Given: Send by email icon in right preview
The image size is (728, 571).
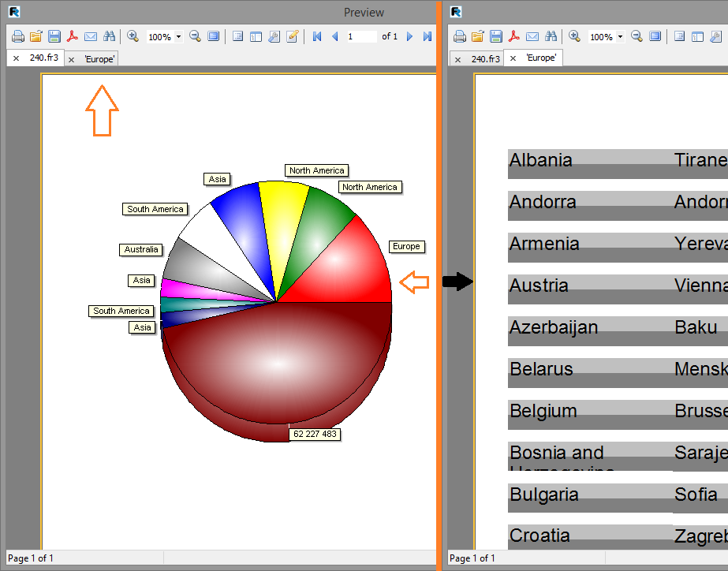Looking at the screenshot, I should (x=532, y=36).
